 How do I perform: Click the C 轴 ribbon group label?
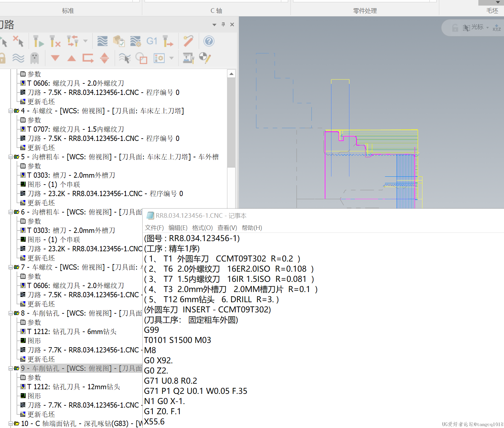coord(217,11)
